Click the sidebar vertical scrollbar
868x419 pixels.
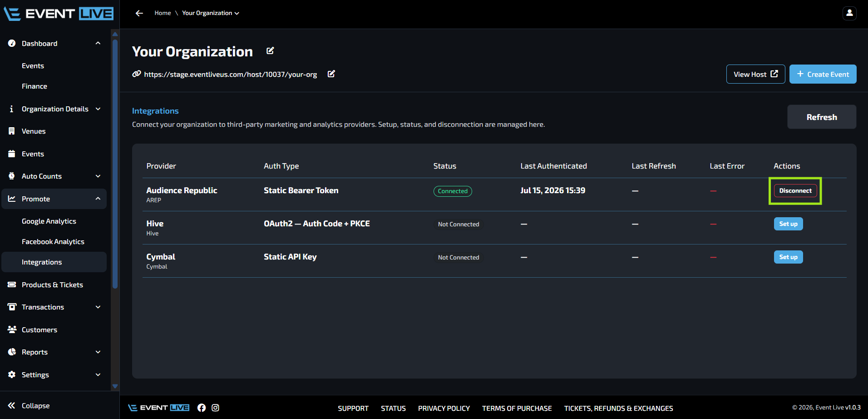point(115,164)
